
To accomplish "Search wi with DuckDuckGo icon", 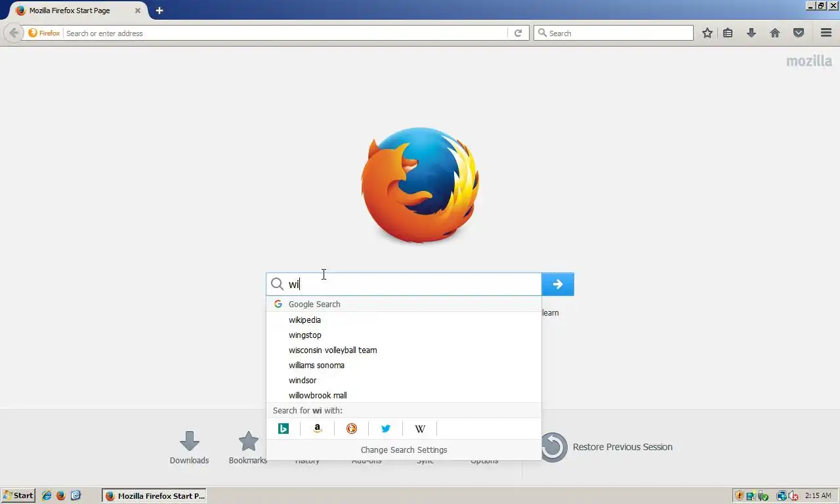I will (x=352, y=429).
